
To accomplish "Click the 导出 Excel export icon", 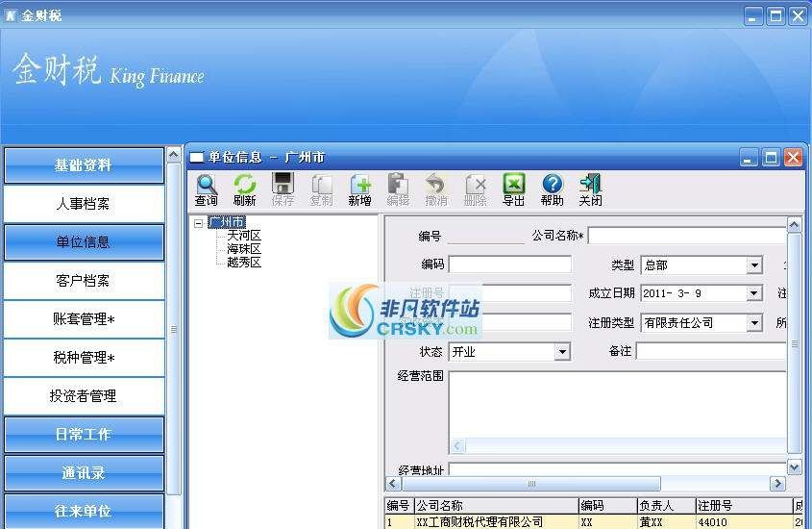I will (x=514, y=189).
